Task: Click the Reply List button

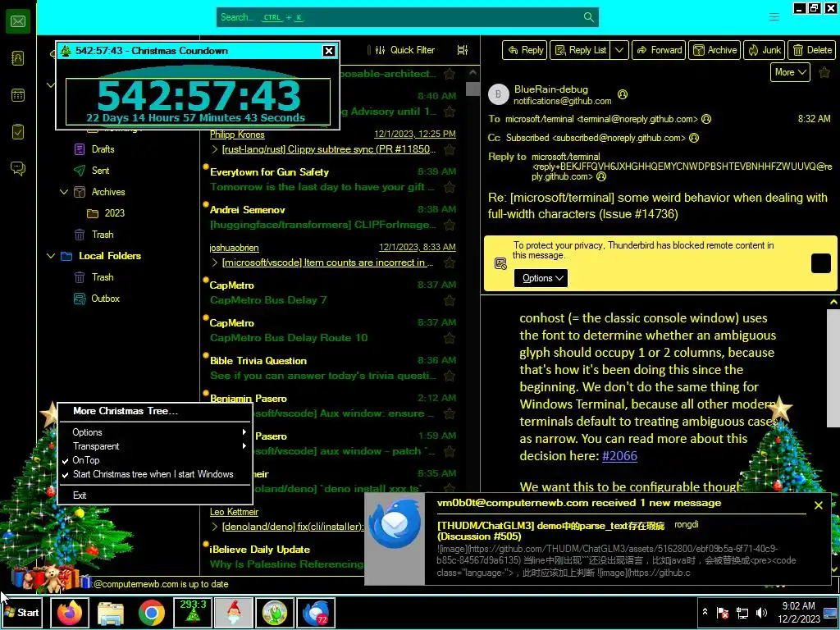Action: tap(581, 50)
